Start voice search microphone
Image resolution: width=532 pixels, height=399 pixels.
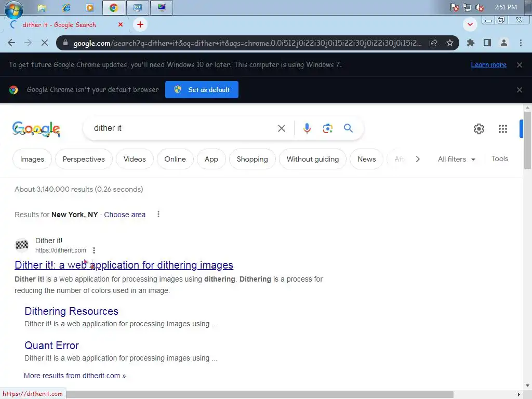pyautogui.click(x=307, y=128)
